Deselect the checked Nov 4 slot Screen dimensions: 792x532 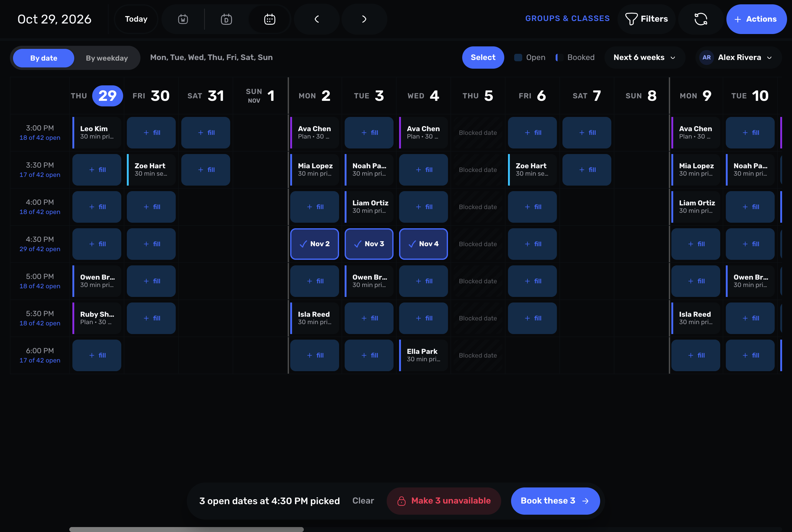pos(424,244)
